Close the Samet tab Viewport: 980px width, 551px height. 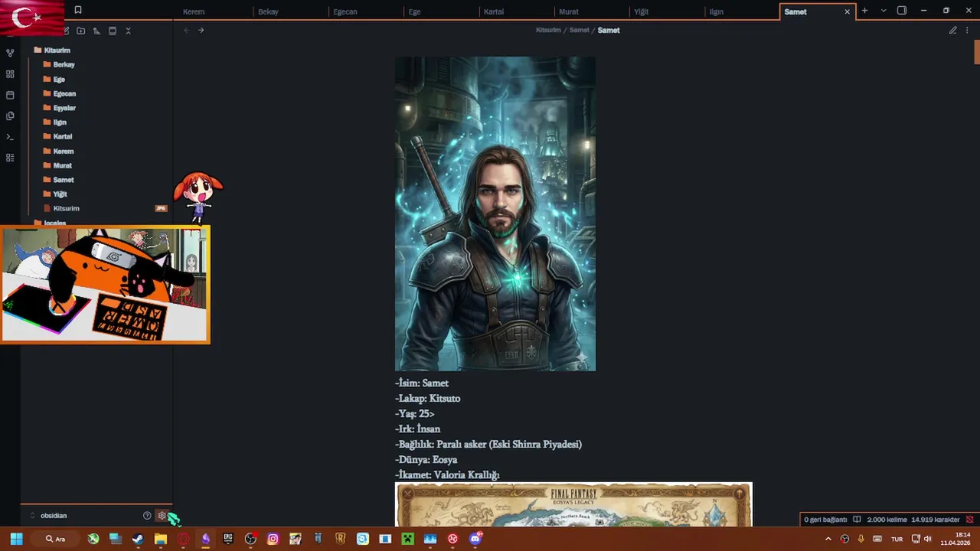tap(847, 11)
